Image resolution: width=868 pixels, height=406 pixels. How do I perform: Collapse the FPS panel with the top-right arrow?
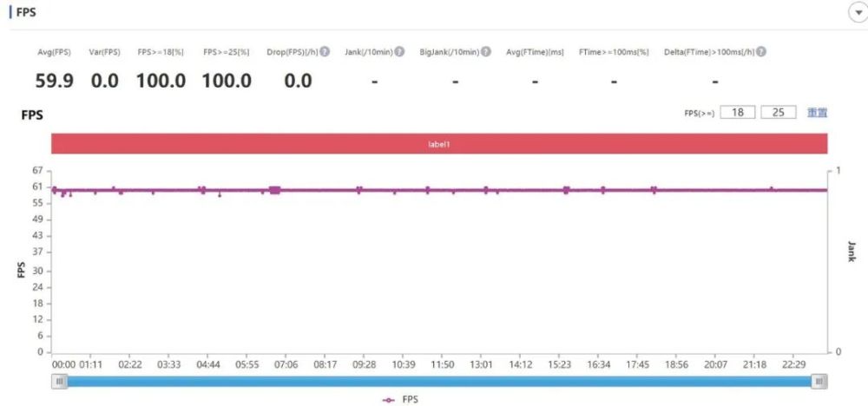pyautogui.click(x=858, y=13)
